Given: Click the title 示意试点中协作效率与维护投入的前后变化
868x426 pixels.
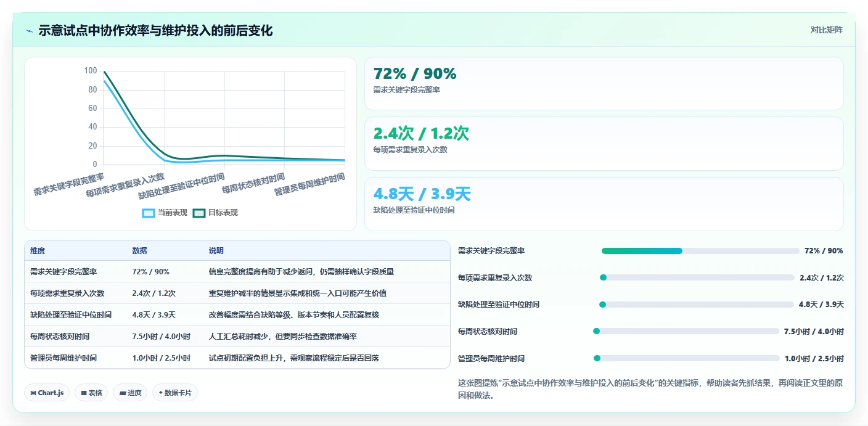Looking at the screenshot, I should tap(155, 30).
